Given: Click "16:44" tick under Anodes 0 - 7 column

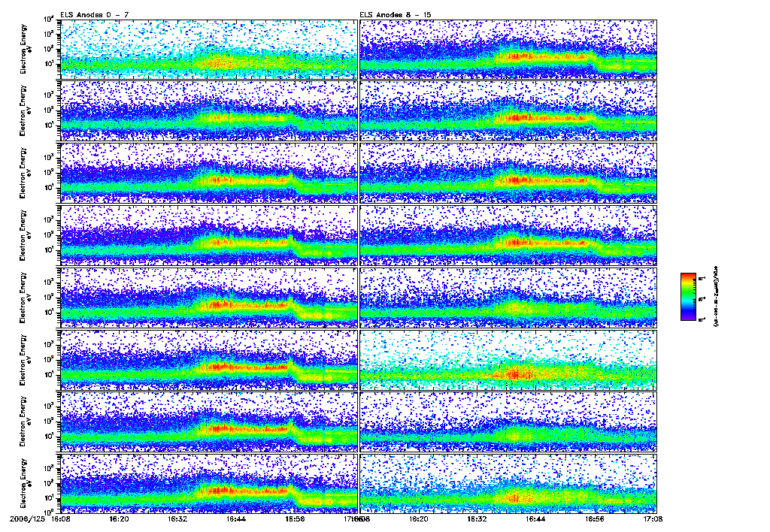Looking at the screenshot, I should click(x=235, y=518).
